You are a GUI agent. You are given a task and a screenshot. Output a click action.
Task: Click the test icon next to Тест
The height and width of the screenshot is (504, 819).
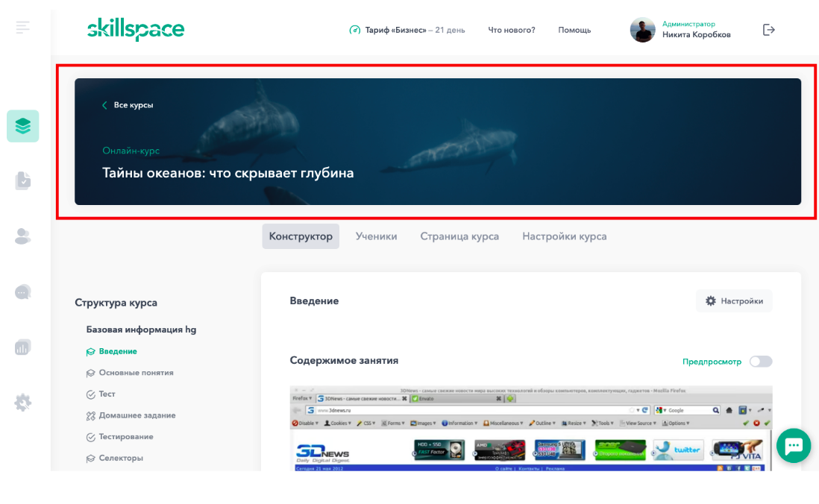pyautogui.click(x=90, y=394)
